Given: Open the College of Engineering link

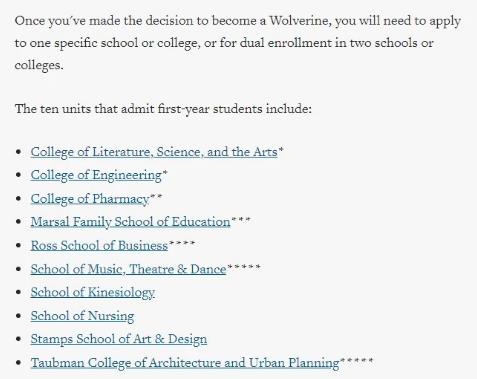Looking at the screenshot, I should (x=96, y=175).
